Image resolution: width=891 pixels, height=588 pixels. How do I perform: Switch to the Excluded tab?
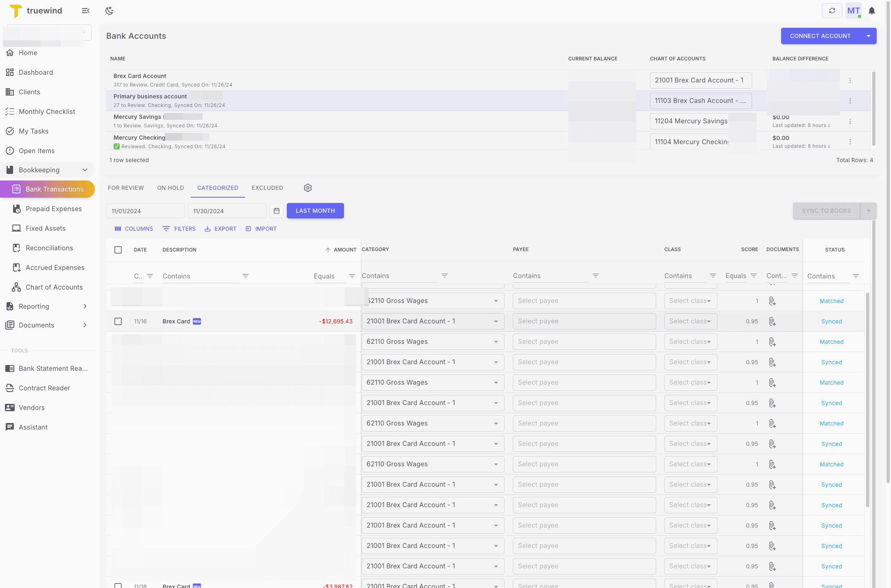coord(267,188)
